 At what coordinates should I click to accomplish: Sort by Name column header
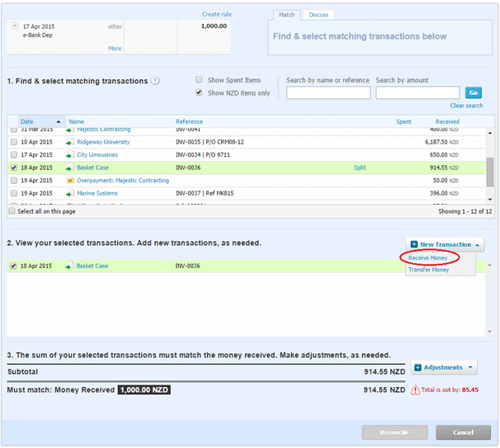pyautogui.click(x=77, y=121)
